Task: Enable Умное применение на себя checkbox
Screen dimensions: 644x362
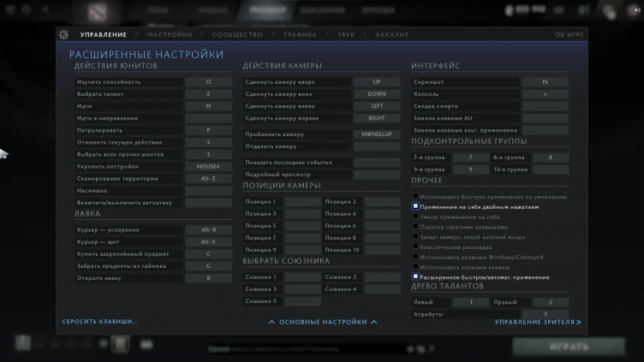Action: [x=415, y=217]
